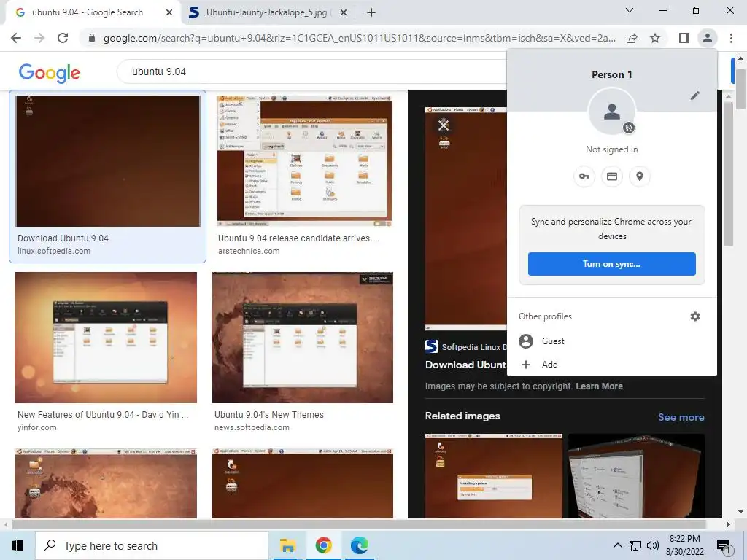Click See more related images
747x560 pixels.
681,417
